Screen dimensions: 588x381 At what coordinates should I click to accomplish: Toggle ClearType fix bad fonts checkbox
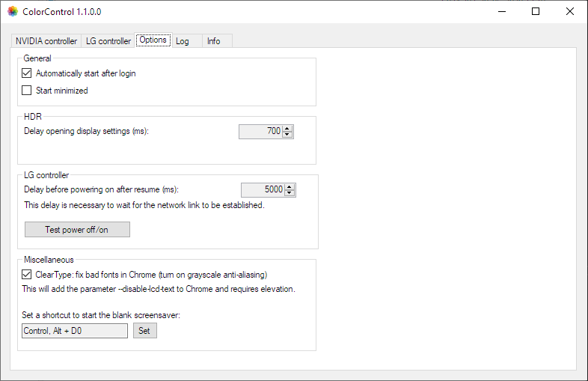27,275
